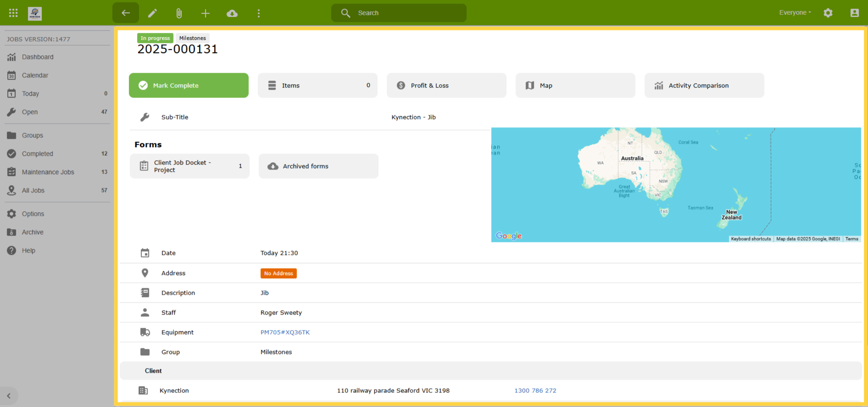Open the three-dot more options menu
Viewport: 868px width, 407px height.
(x=259, y=13)
